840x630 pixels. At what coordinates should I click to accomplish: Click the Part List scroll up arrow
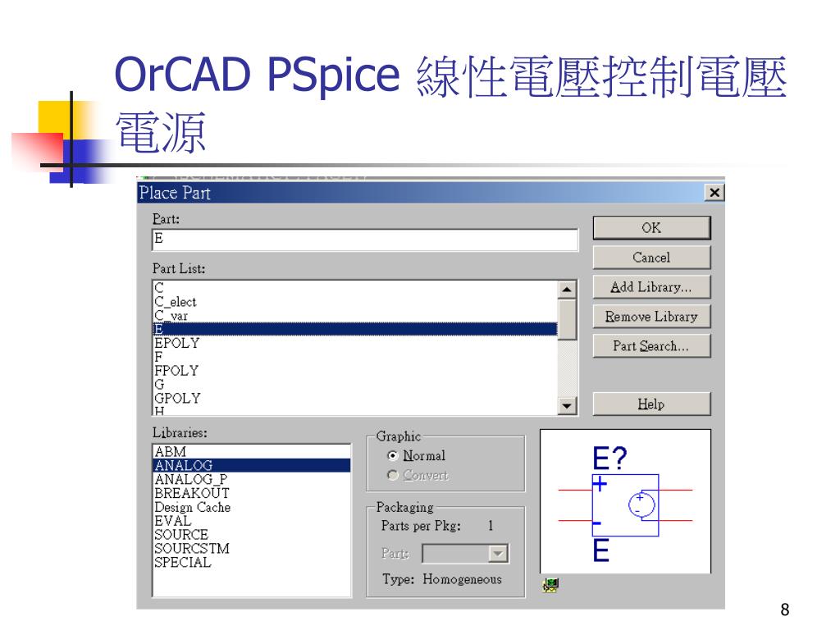pyautogui.click(x=567, y=290)
